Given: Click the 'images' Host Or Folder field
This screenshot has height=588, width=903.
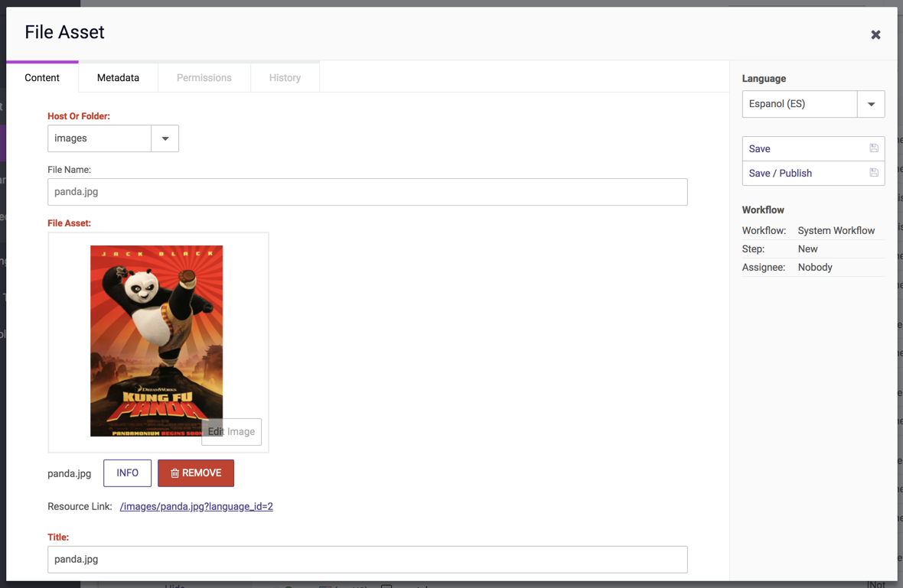Looking at the screenshot, I should (x=99, y=138).
